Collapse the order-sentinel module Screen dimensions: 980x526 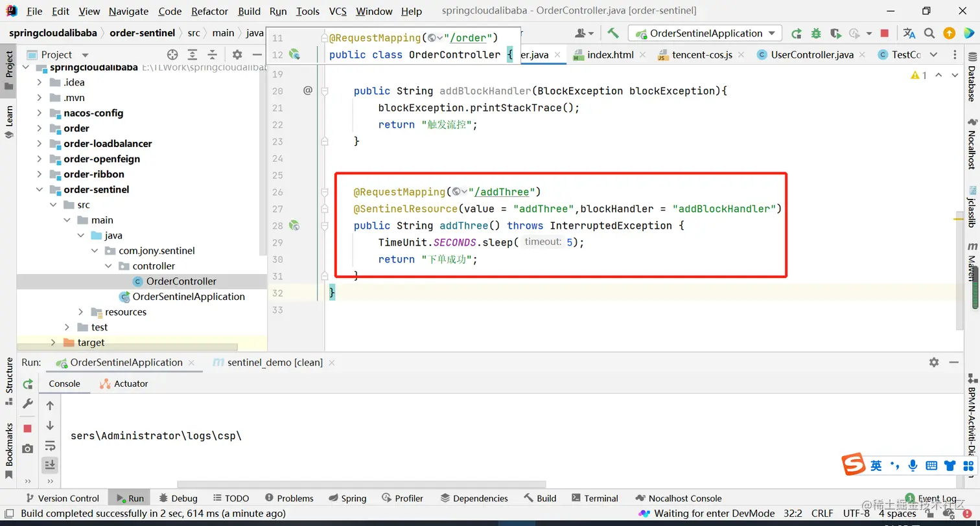pos(40,189)
